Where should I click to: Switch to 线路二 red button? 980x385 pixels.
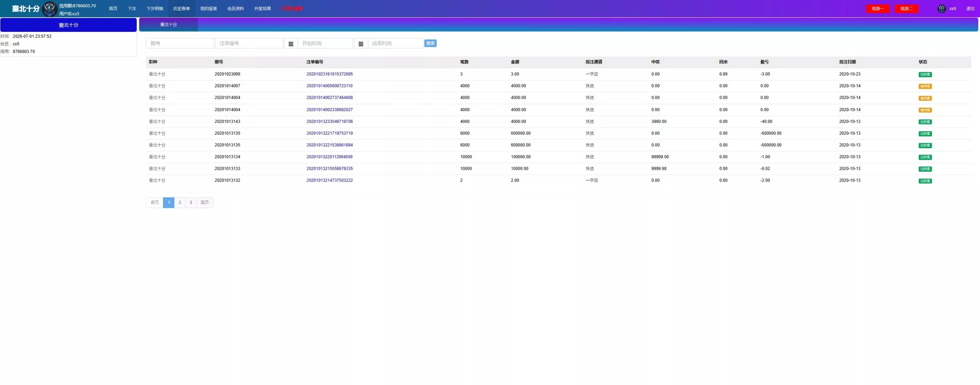906,8
